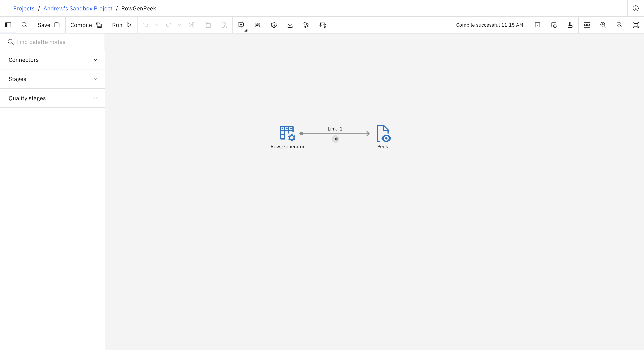Click the Save button
Screen dimensions: 644x350
[x=49, y=25]
